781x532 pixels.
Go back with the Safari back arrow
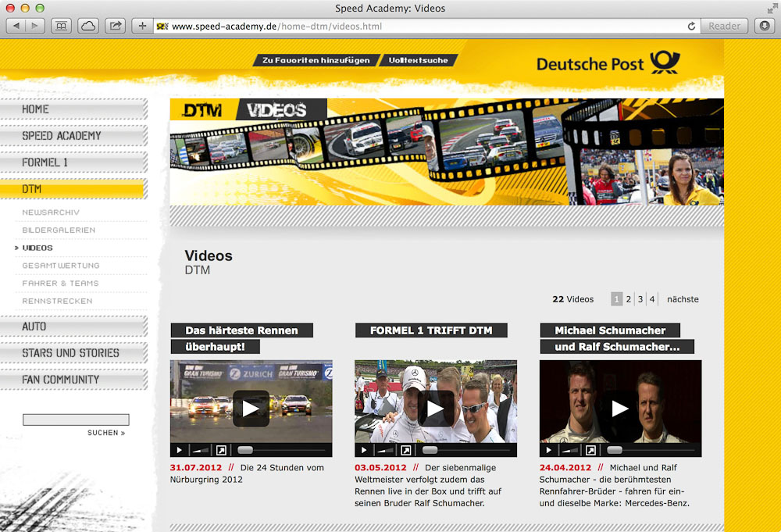point(16,26)
